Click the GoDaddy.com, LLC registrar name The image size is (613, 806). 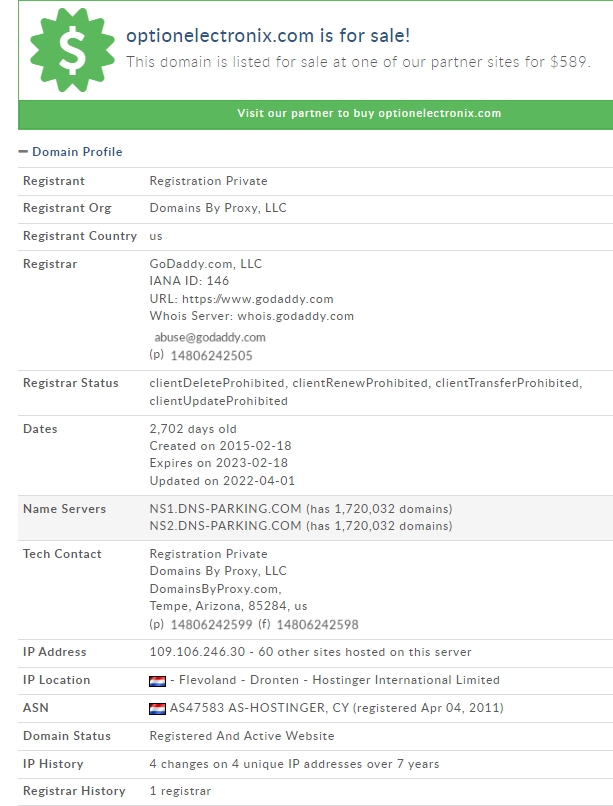[x=206, y=264]
